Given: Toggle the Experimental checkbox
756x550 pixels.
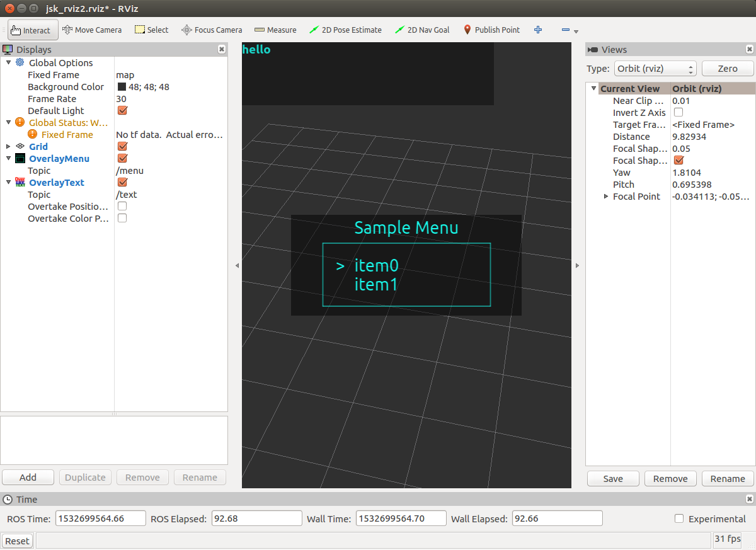Looking at the screenshot, I should (679, 518).
